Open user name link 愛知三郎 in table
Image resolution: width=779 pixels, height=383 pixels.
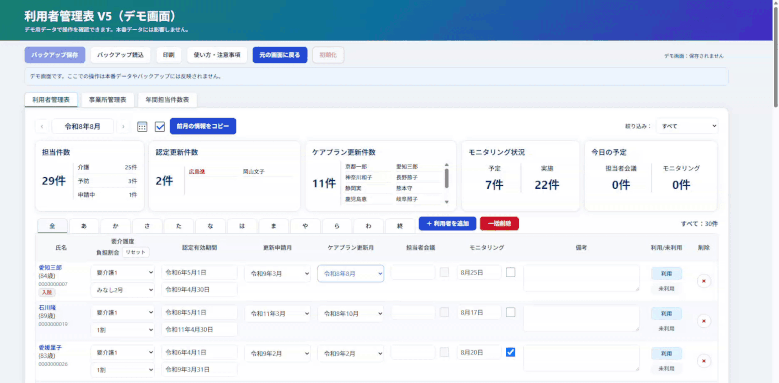point(50,267)
